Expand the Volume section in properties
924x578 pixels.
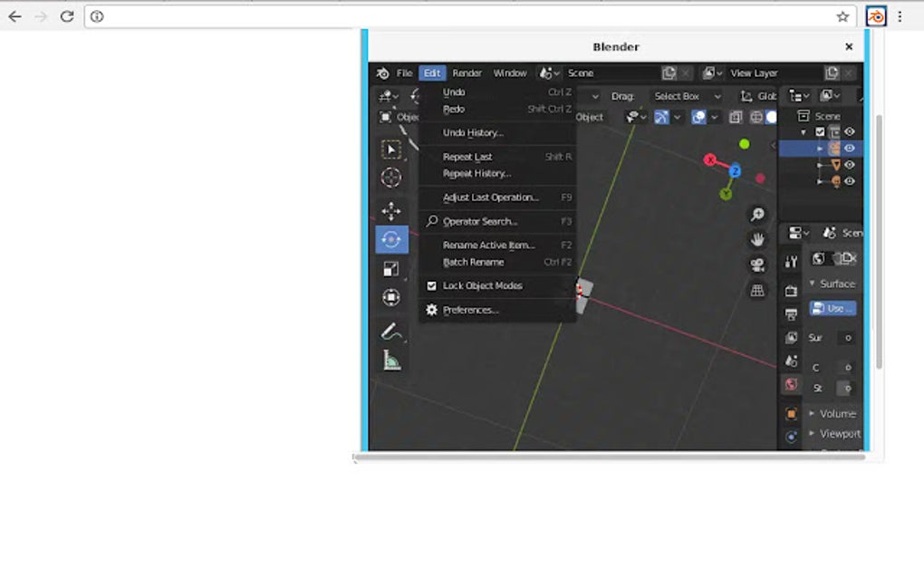(832, 413)
